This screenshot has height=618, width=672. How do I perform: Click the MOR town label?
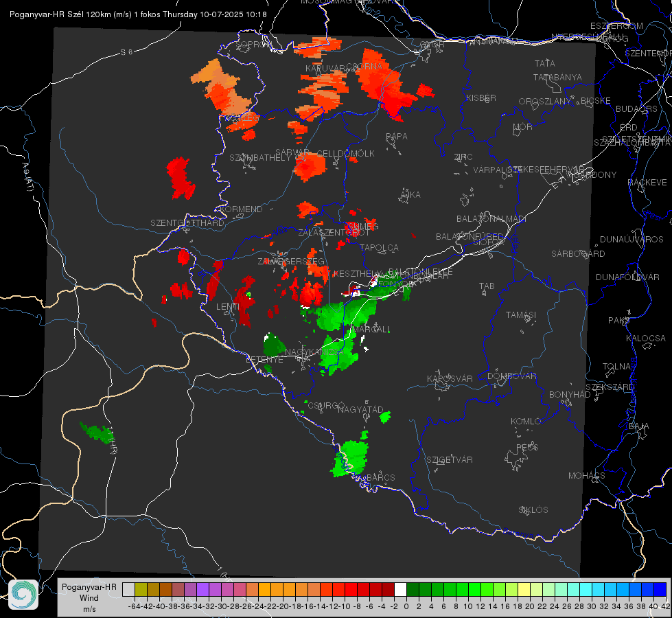(x=523, y=126)
